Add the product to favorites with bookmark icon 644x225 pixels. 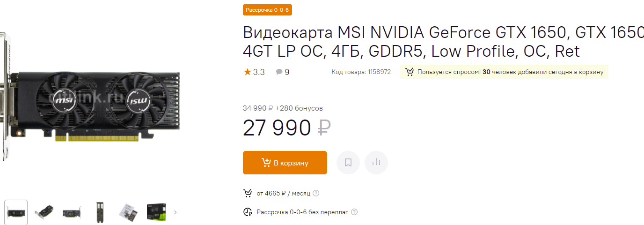tap(348, 163)
